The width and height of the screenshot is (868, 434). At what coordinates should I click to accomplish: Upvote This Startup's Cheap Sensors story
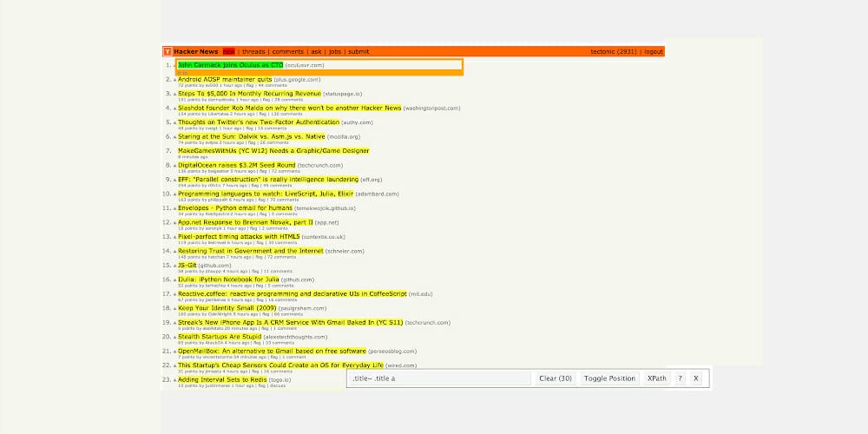click(175, 366)
